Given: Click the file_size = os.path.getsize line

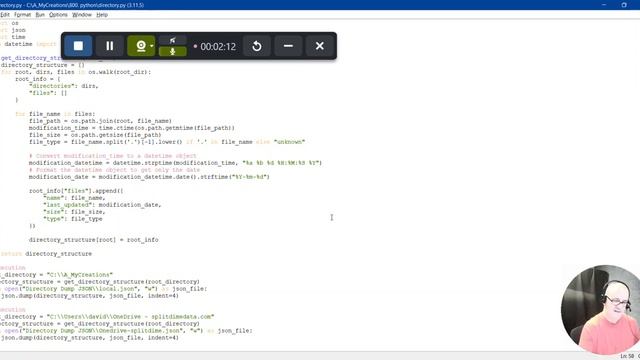Looking at the screenshot, I should click(95, 135).
